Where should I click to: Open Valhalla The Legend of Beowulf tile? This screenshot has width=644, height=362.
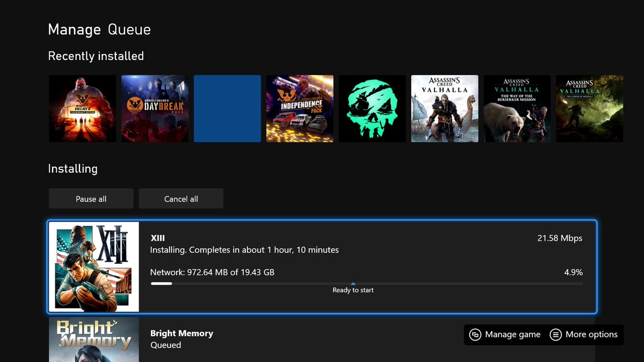[x=590, y=108]
